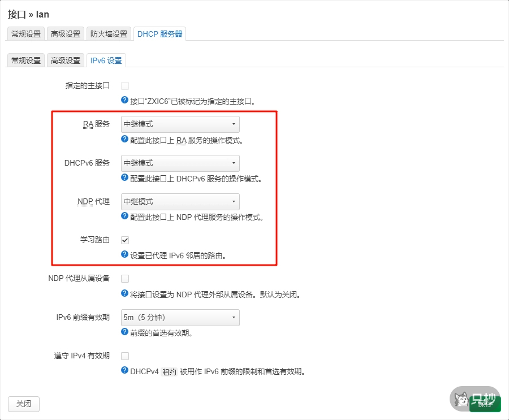Image resolution: width=509 pixels, height=420 pixels.
Task: Click the help icon for DHCPv6 service
Action: 124,177
